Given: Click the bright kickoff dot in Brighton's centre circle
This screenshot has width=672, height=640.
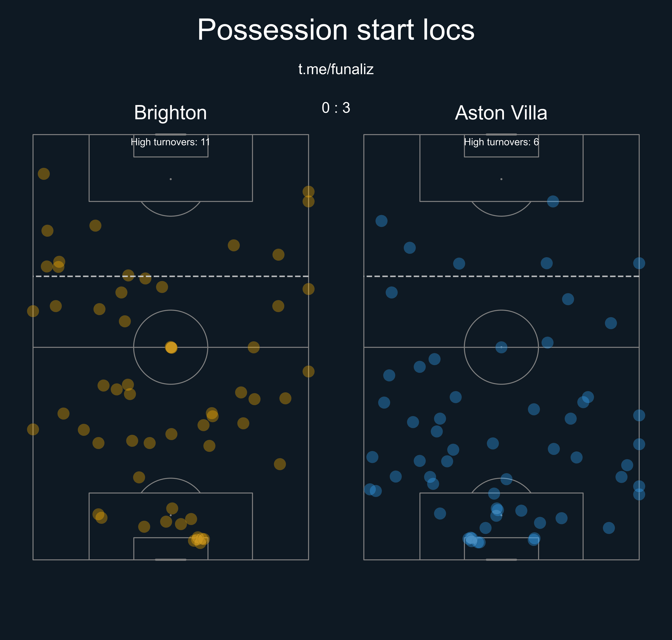Looking at the screenshot, I should point(171,347).
